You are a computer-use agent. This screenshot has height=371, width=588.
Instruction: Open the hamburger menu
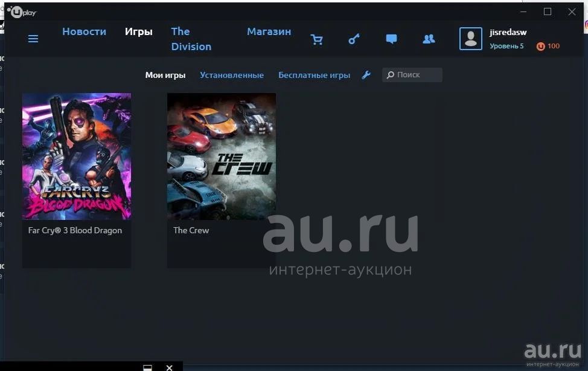pyautogui.click(x=33, y=39)
